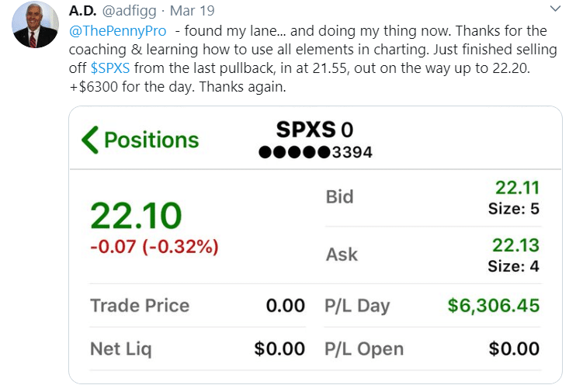Click the A.D. profile avatar photo
The height and width of the screenshot is (392, 576).
[x=35, y=25]
